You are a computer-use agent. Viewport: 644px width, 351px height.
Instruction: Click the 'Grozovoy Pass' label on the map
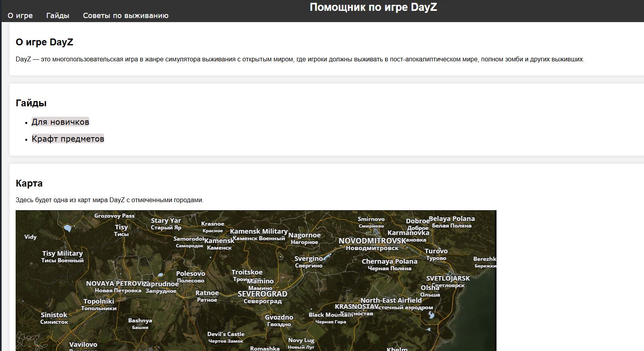(114, 215)
